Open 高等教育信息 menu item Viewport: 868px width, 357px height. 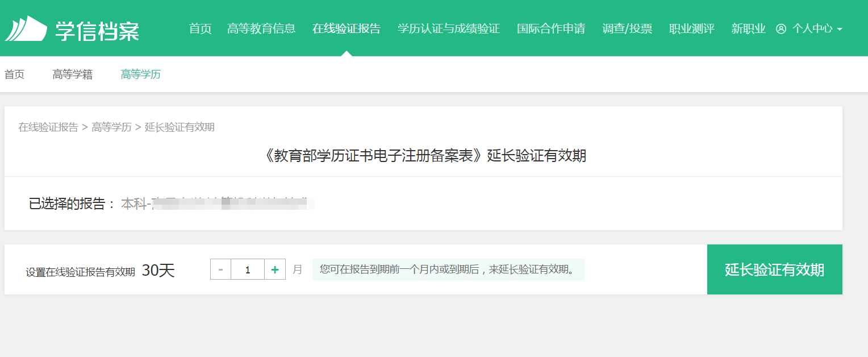[261, 28]
